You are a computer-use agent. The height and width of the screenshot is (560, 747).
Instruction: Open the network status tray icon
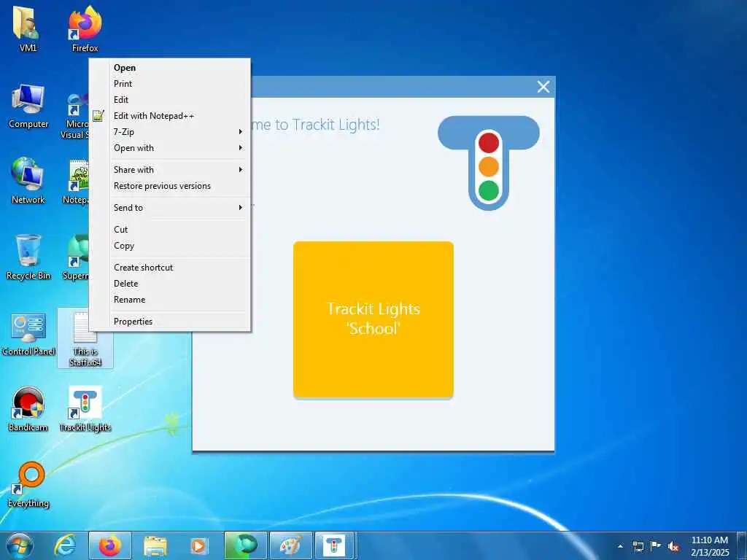pyautogui.click(x=638, y=546)
